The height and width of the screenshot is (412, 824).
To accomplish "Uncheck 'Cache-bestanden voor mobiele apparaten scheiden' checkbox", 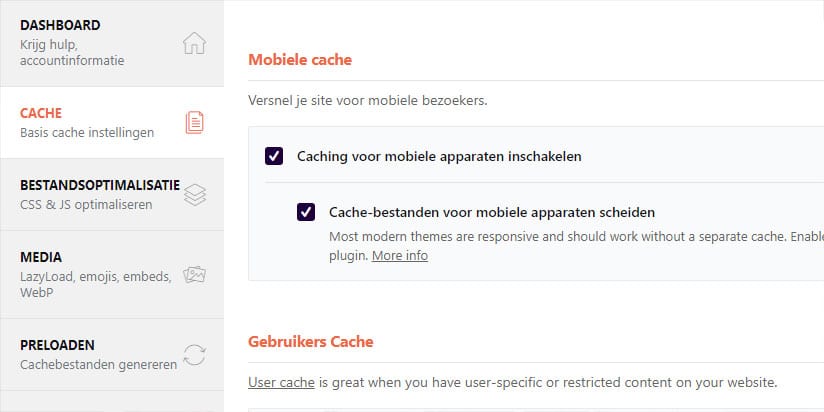I will 306,212.
